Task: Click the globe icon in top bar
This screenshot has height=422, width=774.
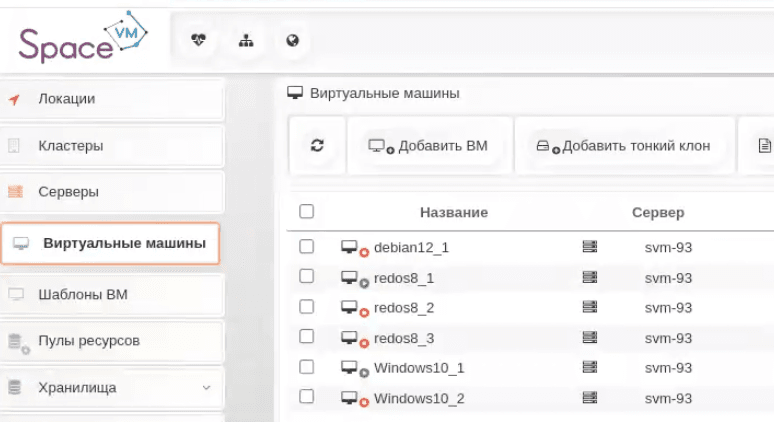Action: coord(292,41)
